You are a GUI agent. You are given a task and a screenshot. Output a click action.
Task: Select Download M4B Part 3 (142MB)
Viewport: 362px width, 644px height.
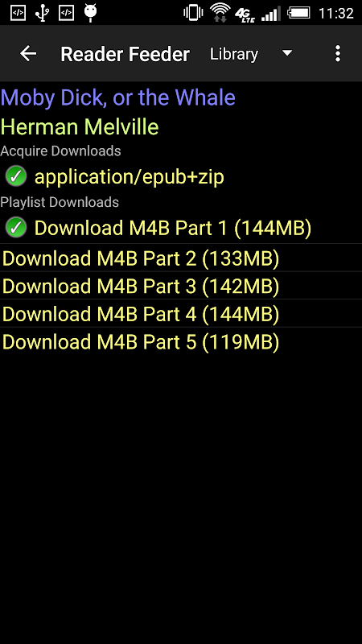tap(181, 286)
